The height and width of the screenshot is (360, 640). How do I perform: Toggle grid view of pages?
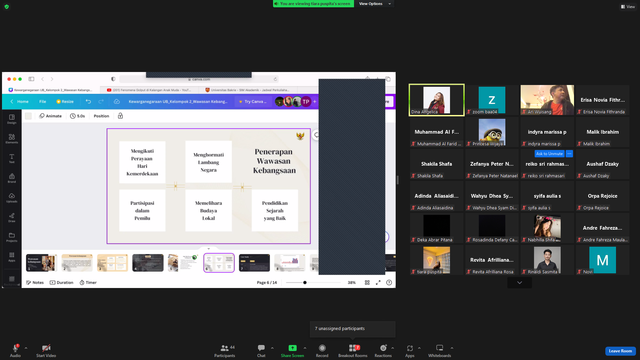tap(367, 282)
